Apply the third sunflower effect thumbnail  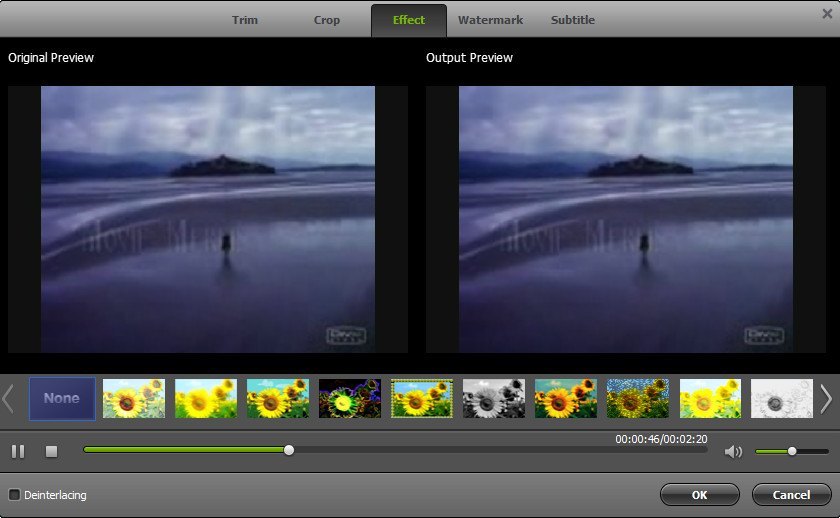click(x=278, y=399)
